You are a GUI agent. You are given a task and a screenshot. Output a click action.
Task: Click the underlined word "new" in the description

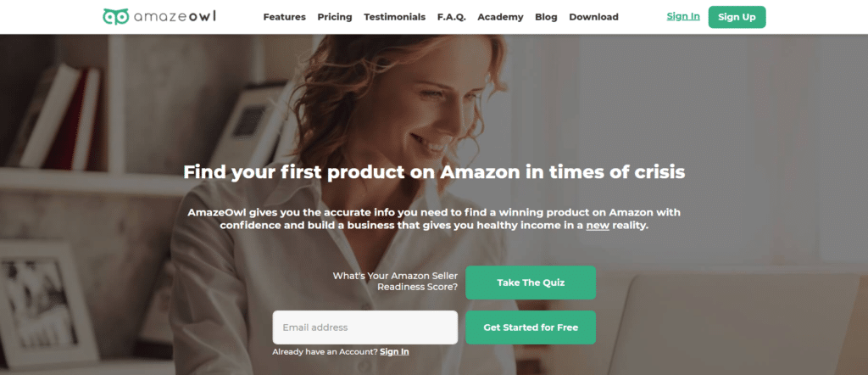coord(598,226)
